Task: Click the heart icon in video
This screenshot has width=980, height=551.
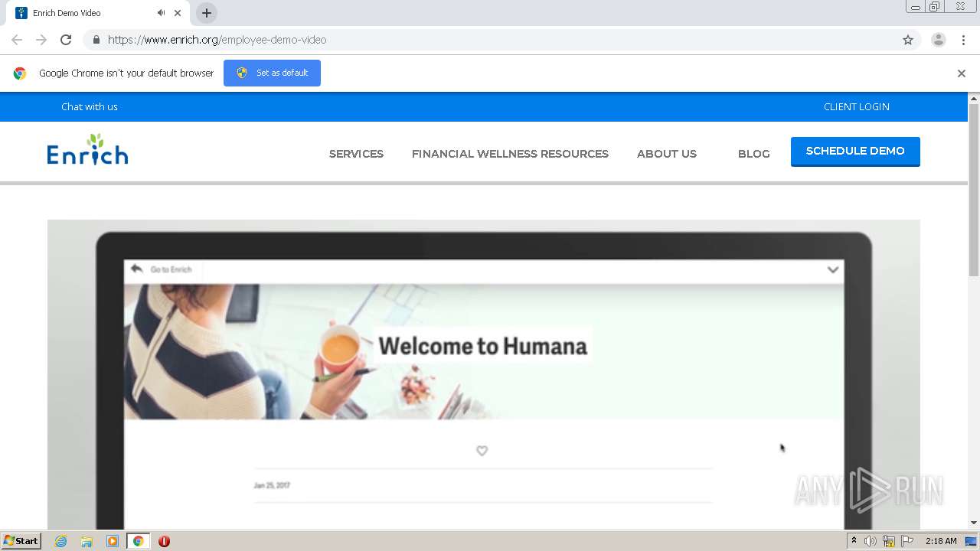Action: point(482,451)
